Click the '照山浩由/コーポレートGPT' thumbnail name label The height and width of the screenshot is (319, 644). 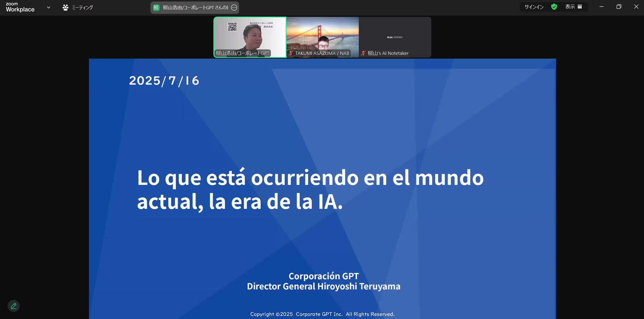point(243,53)
